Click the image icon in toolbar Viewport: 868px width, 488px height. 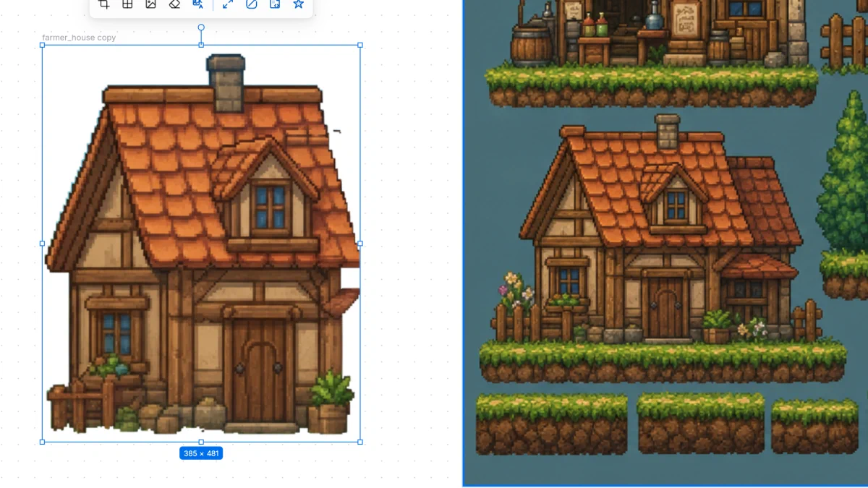point(150,4)
